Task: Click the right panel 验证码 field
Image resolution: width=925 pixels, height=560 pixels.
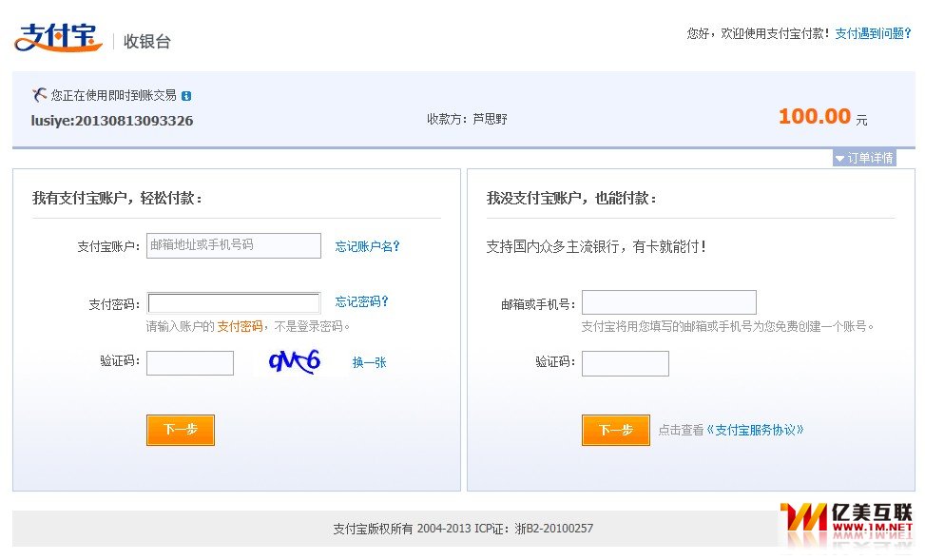Action: 626,363
